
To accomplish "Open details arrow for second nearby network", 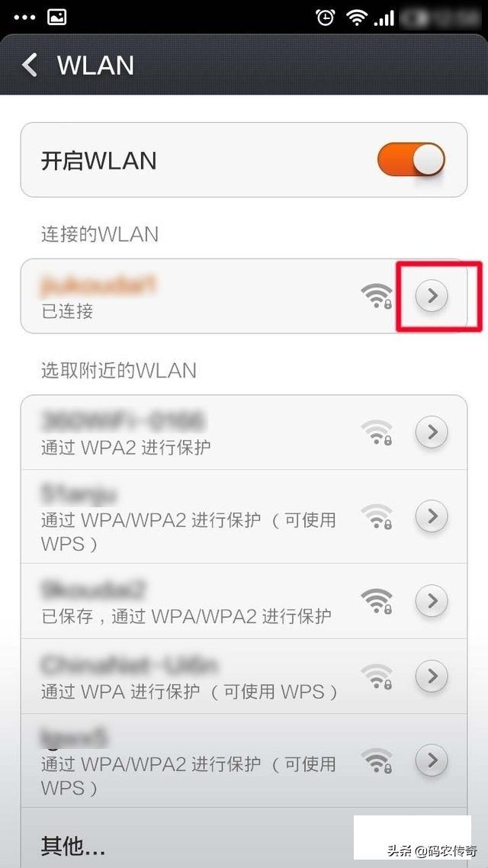I will click(431, 516).
